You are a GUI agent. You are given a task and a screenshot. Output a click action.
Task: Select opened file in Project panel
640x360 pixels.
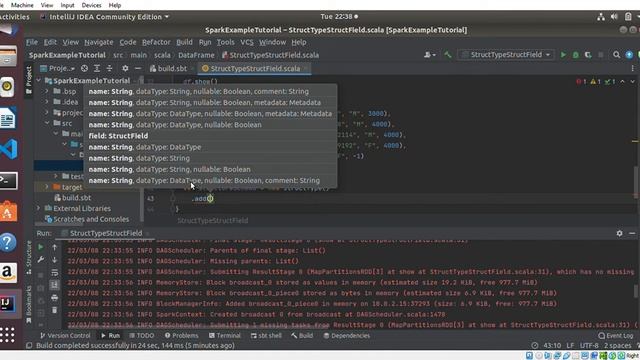coord(84,69)
